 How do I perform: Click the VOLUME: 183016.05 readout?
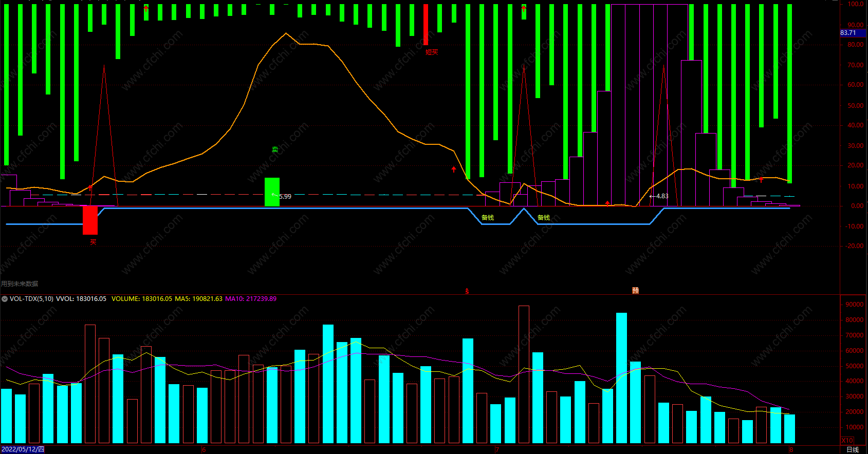(142, 298)
